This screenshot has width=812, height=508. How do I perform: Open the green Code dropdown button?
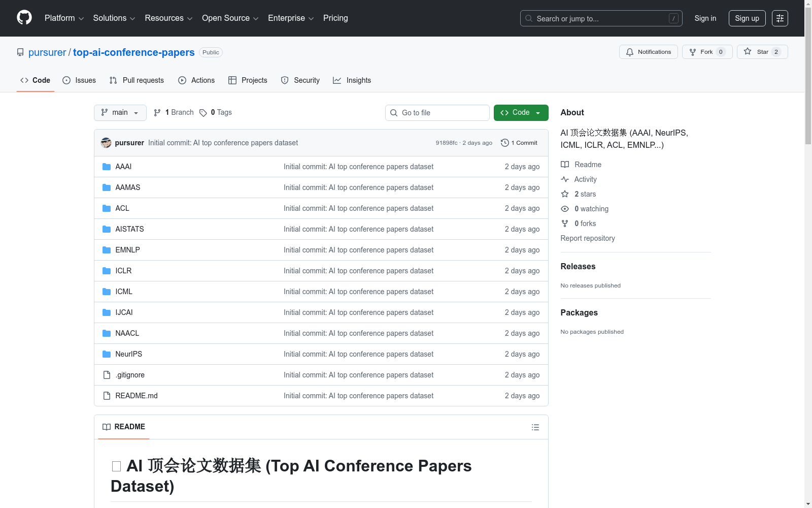pyautogui.click(x=521, y=113)
